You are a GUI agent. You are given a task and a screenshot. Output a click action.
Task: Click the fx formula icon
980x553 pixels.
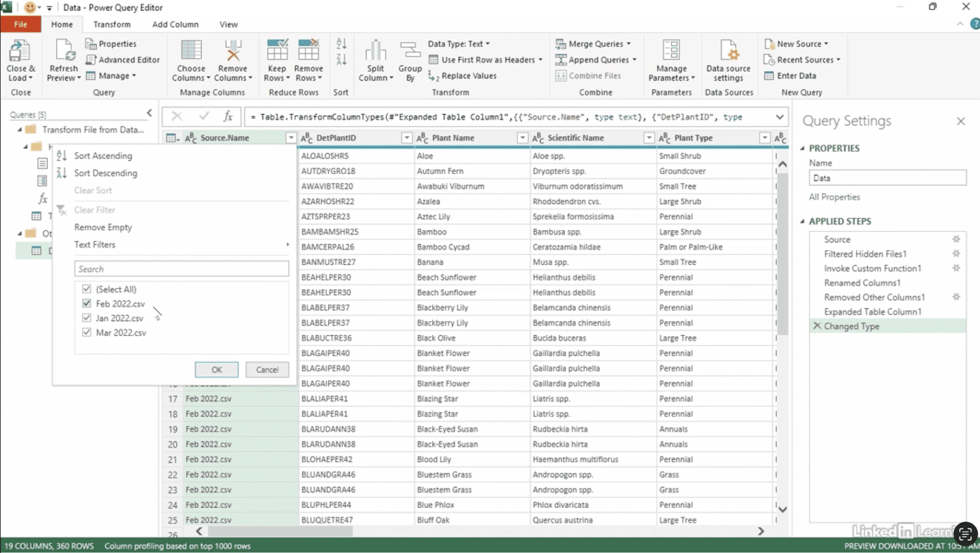[x=228, y=117]
